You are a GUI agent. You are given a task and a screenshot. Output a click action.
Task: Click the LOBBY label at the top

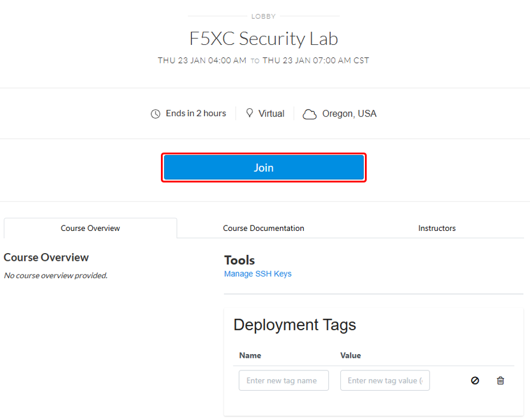(264, 16)
